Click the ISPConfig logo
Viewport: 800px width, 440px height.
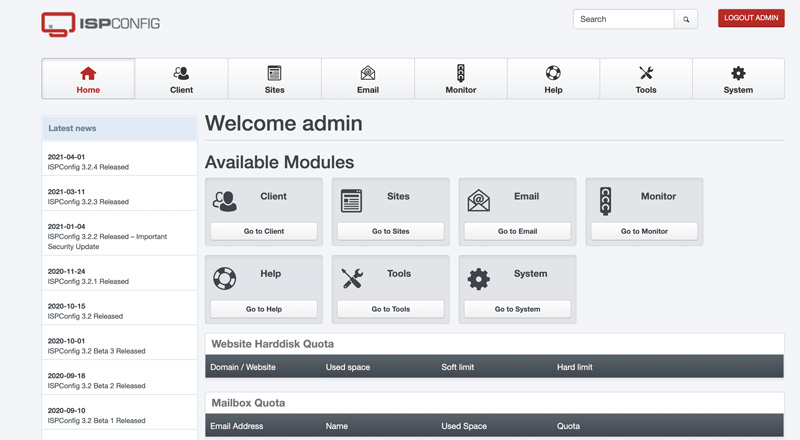pos(101,24)
